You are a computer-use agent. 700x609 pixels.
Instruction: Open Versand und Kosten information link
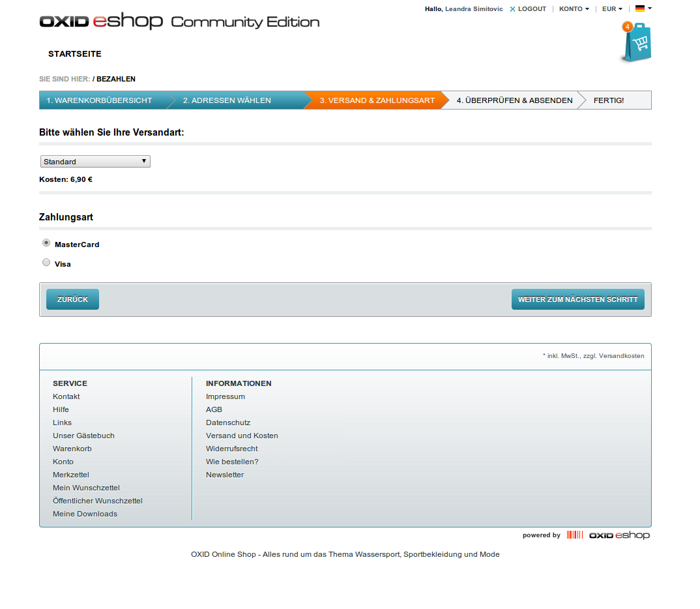[x=242, y=436]
